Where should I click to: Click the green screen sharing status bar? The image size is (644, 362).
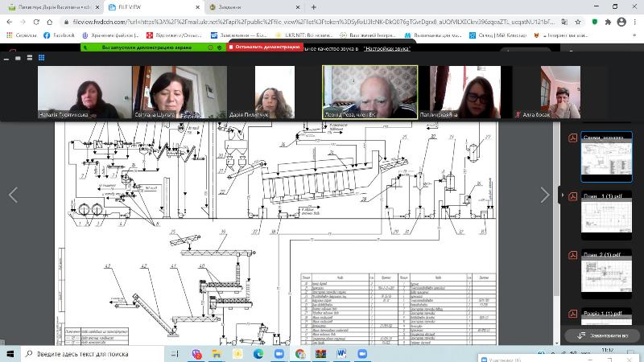(x=153, y=47)
